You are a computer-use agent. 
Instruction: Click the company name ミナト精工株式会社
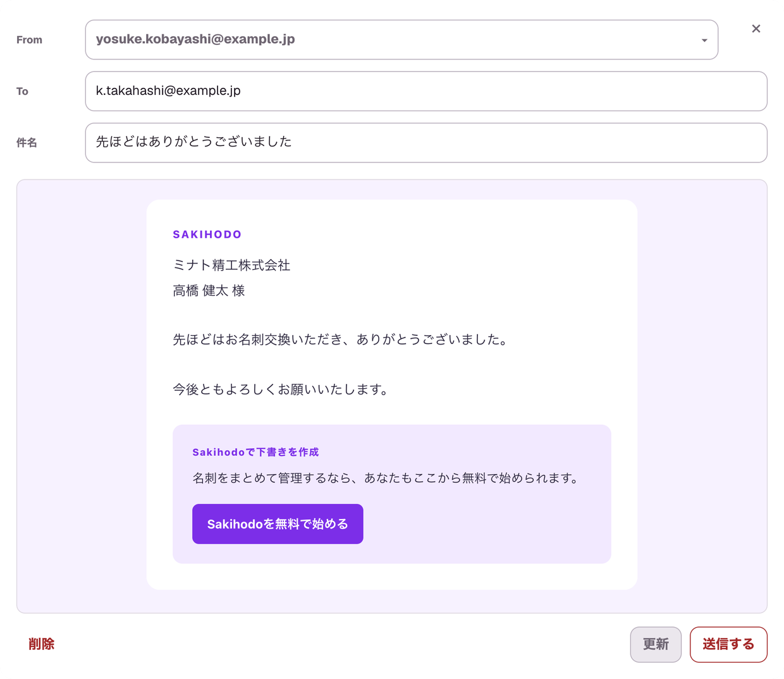[x=231, y=266]
